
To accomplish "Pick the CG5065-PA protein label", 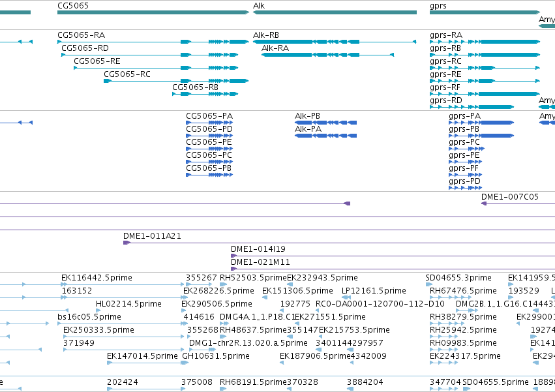I will [209, 116].
